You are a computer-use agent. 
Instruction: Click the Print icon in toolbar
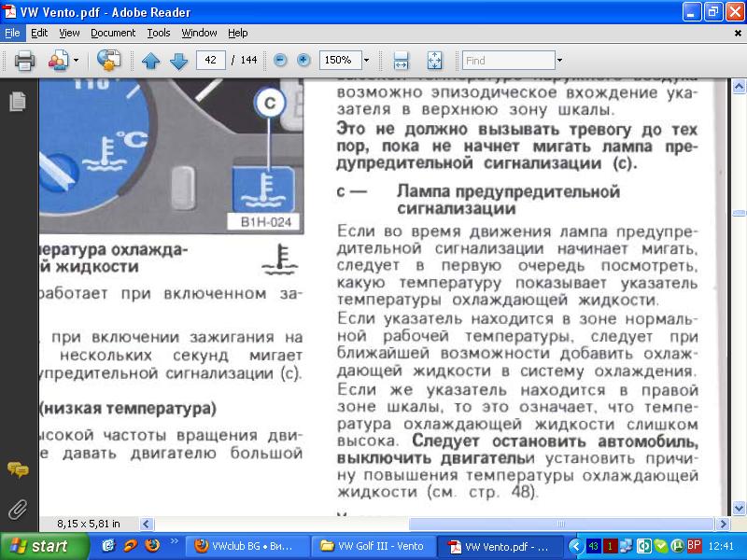(x=24, y=61)
